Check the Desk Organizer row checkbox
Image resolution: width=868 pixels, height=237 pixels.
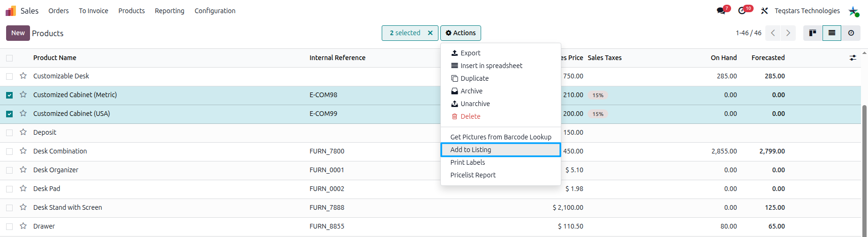click(x=9, y=170)
